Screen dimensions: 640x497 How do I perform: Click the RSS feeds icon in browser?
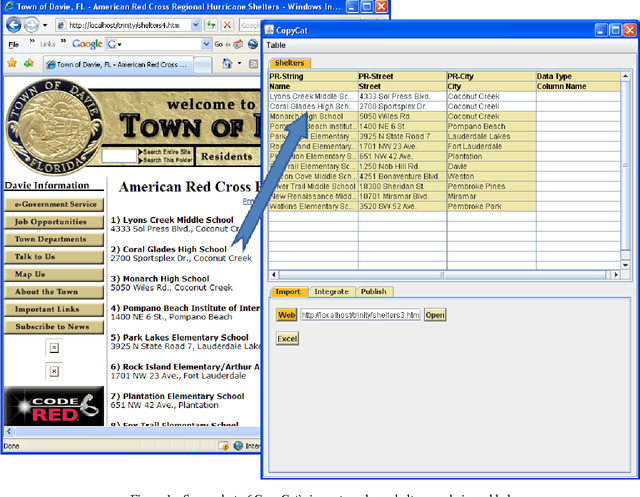253,64
